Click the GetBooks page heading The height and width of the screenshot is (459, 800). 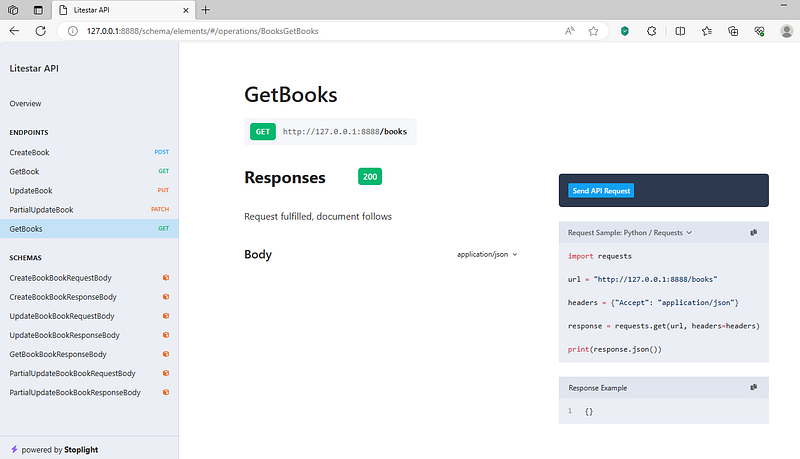point(291,95)
